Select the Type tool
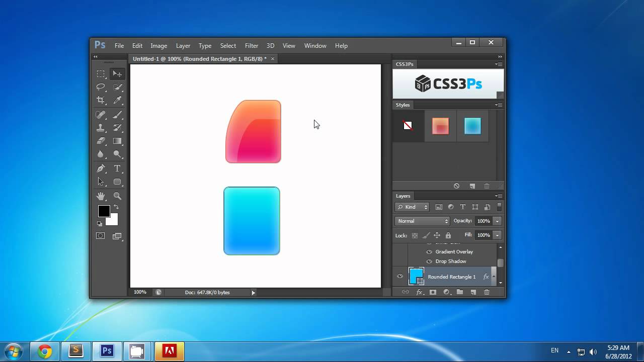Screen dimensions: 644x362 pyautogui.click(x=117, y=168)
